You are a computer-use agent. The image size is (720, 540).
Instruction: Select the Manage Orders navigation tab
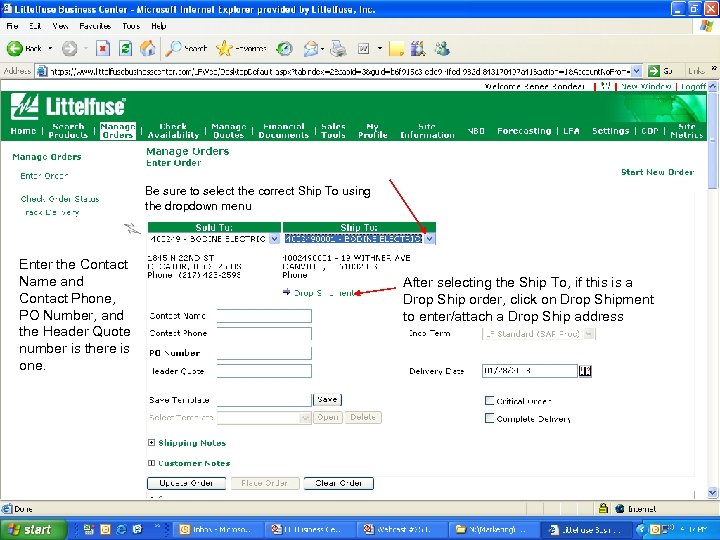pyautogui.click(x=118, y=130)
